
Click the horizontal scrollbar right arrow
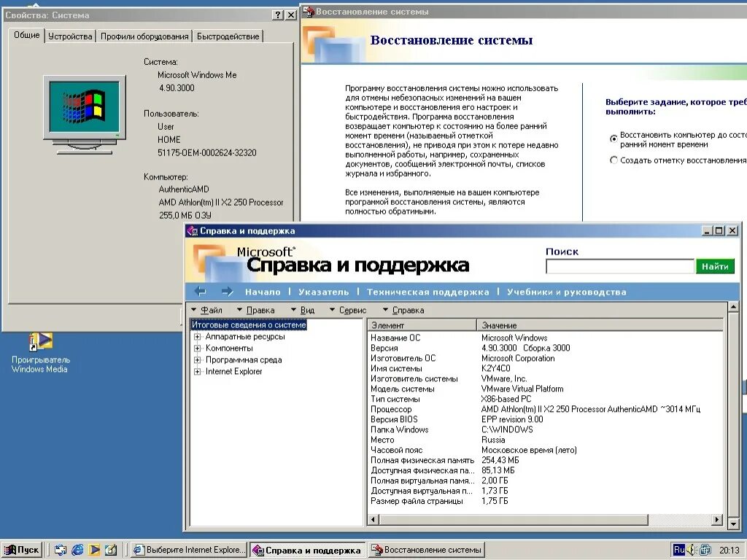717,519
